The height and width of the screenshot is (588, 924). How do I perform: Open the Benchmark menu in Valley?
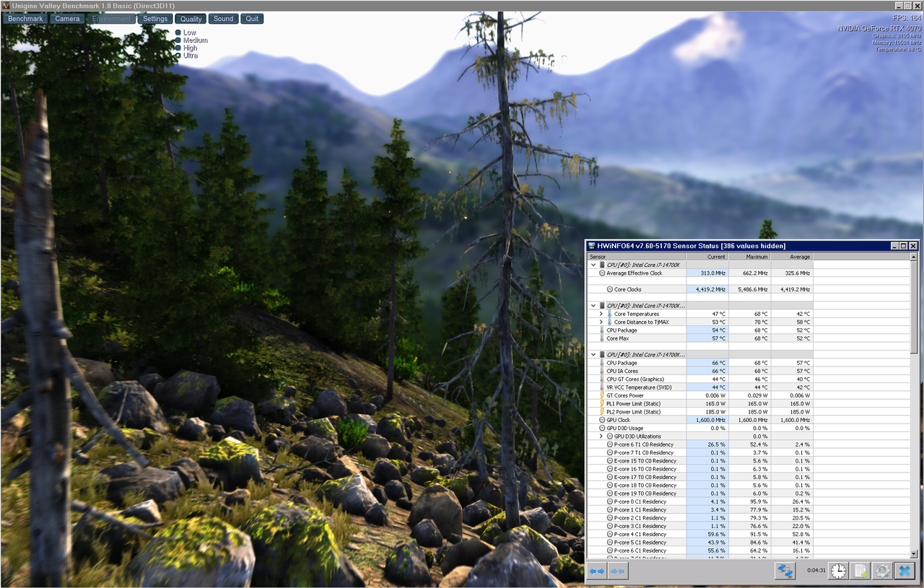pyautogui.click(x=25, y=19)
